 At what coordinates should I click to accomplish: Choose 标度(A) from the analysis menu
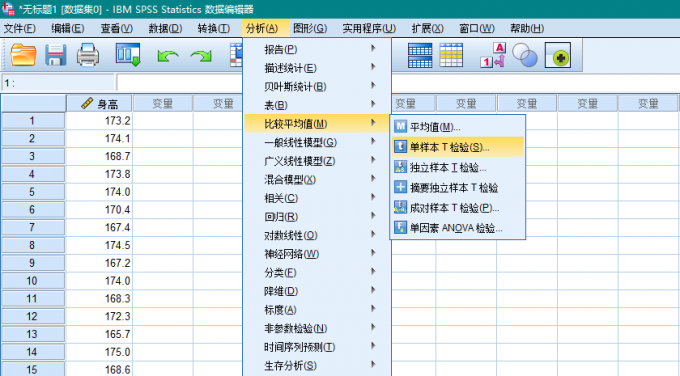pyautogui.click(x=317, y=310)
